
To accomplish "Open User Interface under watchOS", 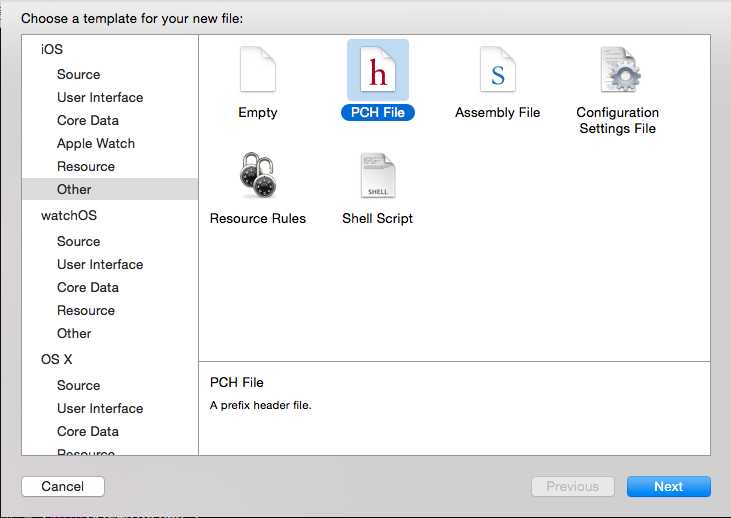I will click(x=100, y=264).
